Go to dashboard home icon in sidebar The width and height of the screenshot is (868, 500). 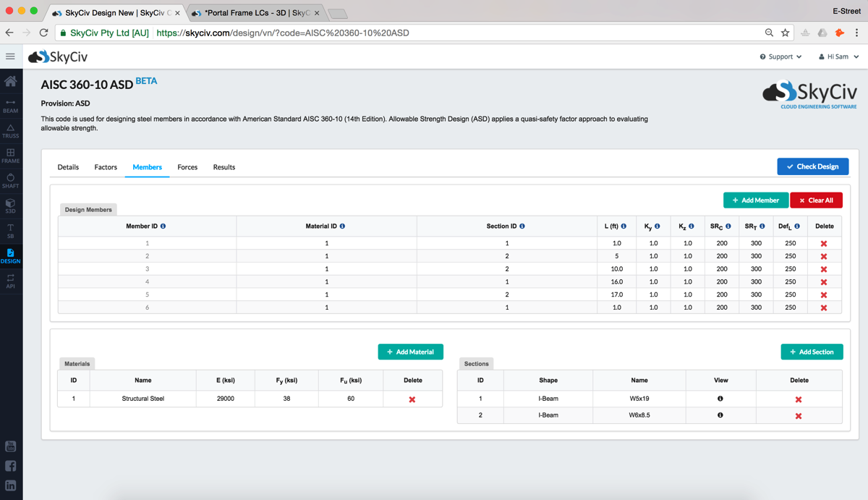(11, 81)
